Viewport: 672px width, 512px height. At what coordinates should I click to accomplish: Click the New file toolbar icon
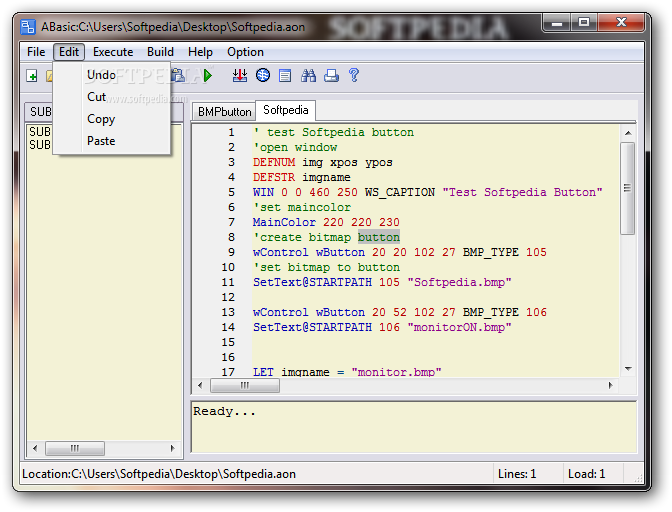(32, 76)
